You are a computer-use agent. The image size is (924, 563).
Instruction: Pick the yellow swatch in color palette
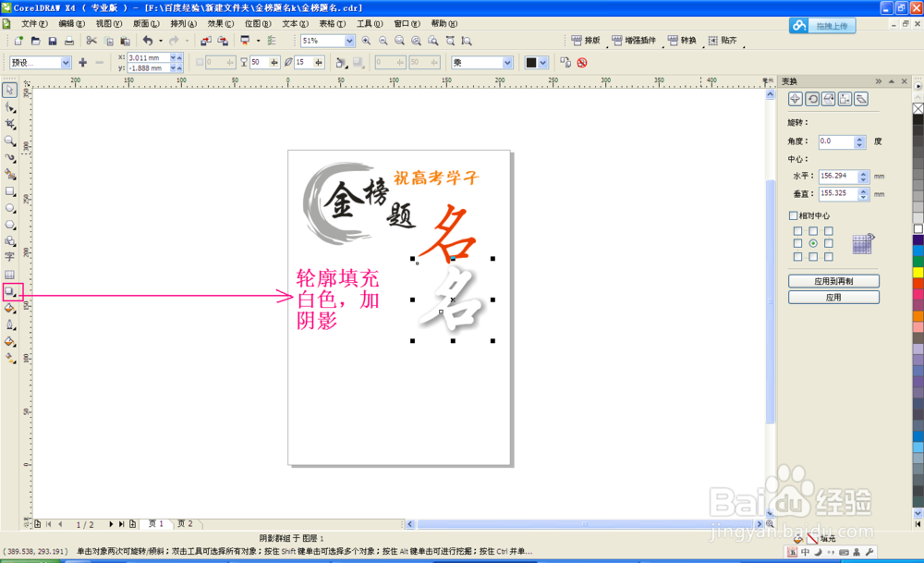(918, 273)
